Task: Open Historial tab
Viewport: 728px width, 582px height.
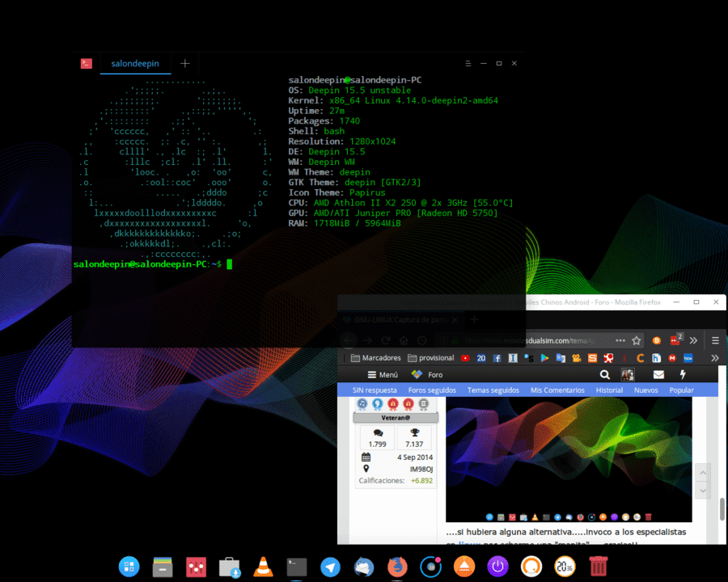Action: (x=609, y=390)
